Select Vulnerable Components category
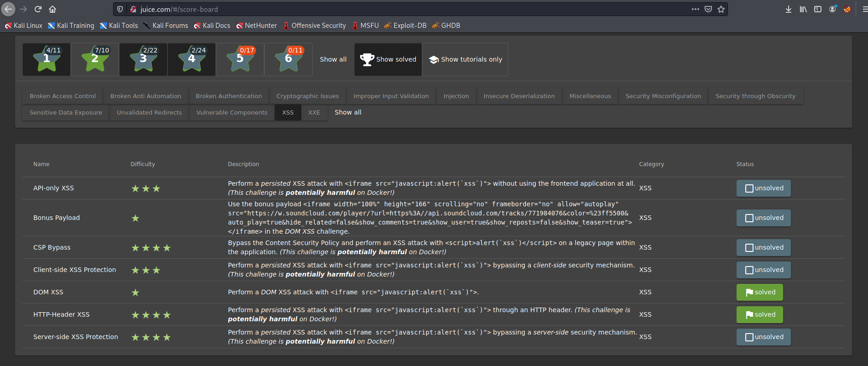 pyautogui.click(x=232, y=112)
